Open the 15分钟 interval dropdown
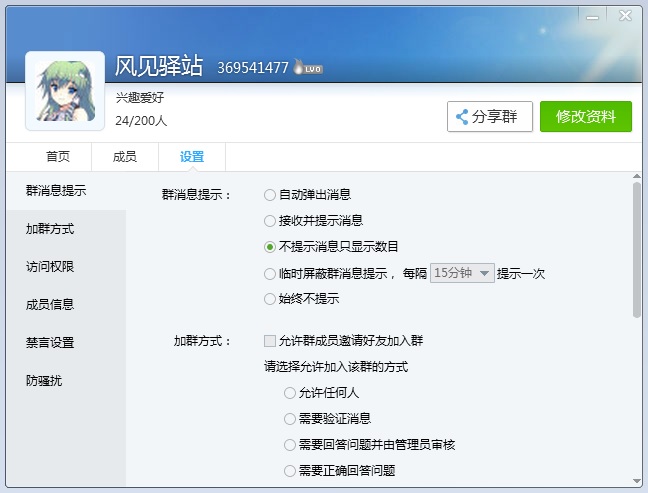This screenshot has height=493, width=648. 462,273
